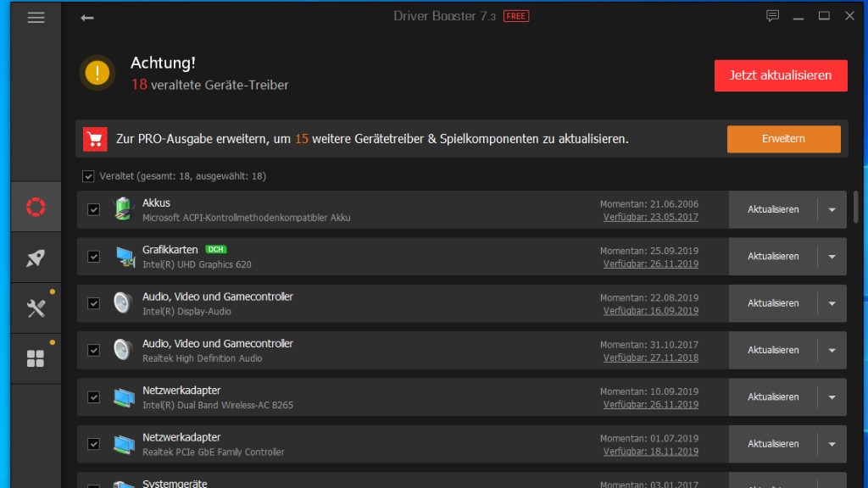Click 'Momentan: 21.06.2006' date

[649, 204]
